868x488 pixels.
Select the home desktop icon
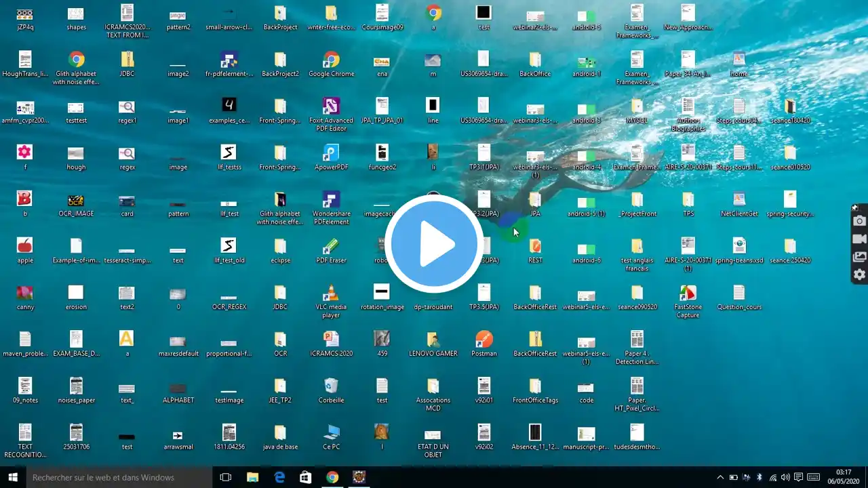[739, 65]
